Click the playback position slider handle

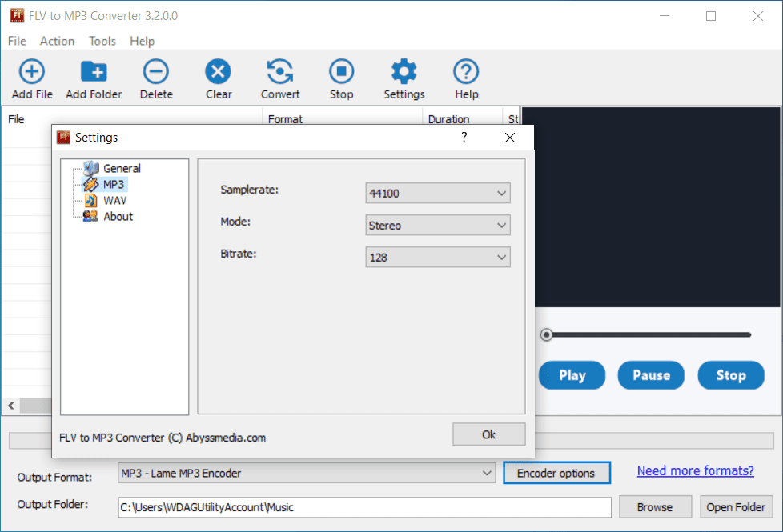(x=546, y=335)
